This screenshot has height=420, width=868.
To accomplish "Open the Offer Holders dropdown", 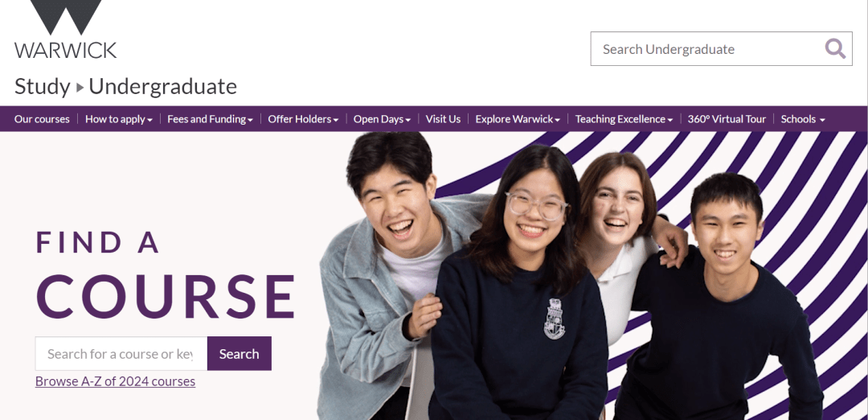I will tap(303, 119).
